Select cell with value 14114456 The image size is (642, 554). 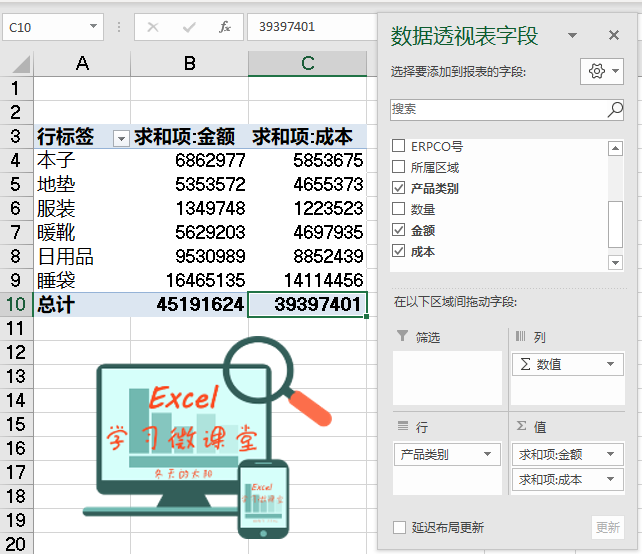click(x=307, y=280)
